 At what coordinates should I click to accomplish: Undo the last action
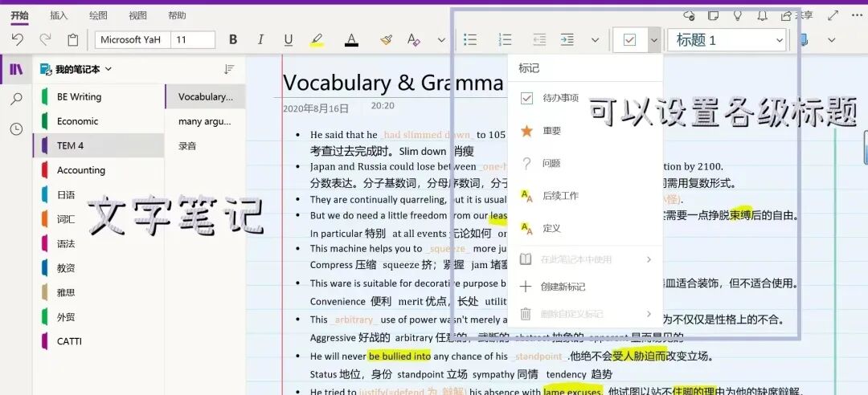(18, 40)
